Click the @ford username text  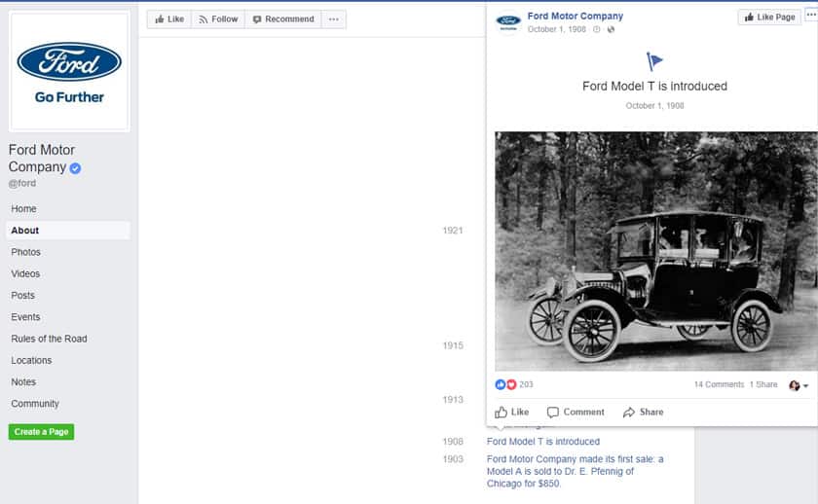(x=22, y=184)
